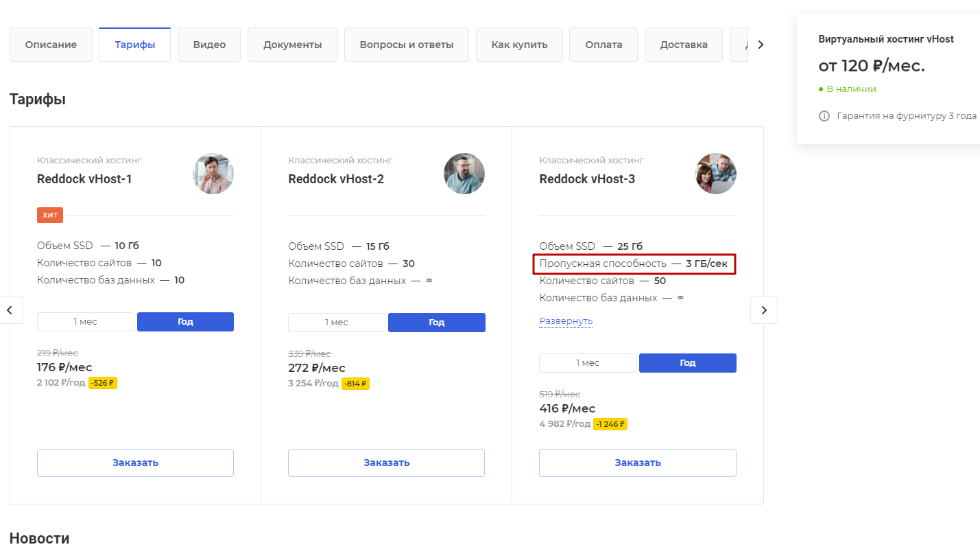
Task: Select Год period for vHost-1
Action: (185, 322)
